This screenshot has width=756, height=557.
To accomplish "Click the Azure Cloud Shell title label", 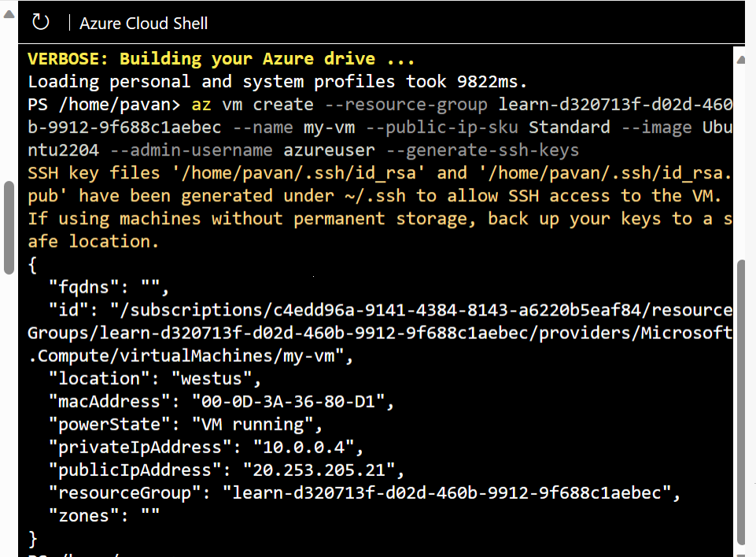I will click(143, 24).
